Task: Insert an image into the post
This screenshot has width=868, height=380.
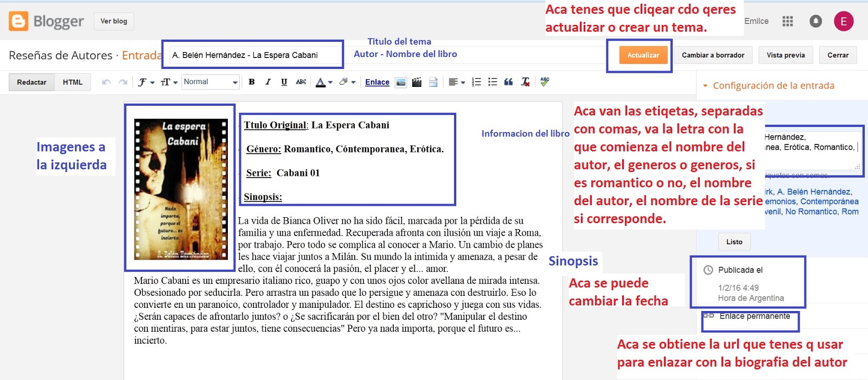Action: coord(401,82)
